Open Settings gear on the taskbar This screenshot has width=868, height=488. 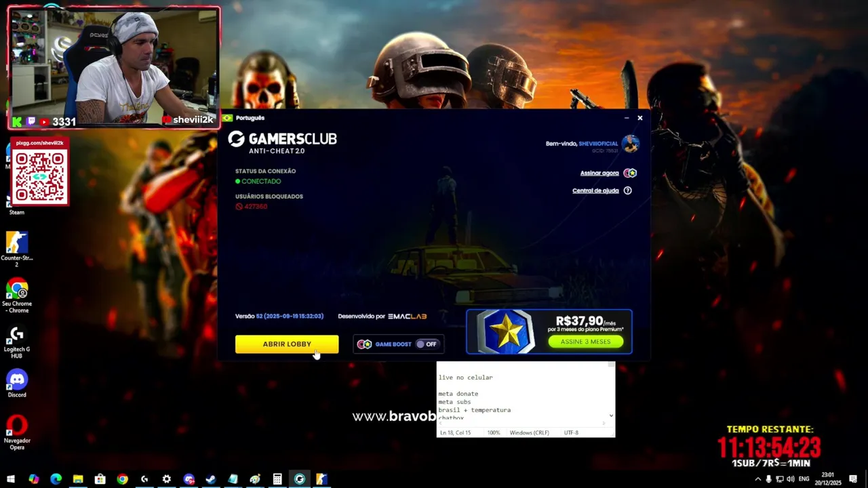point(166,479)
